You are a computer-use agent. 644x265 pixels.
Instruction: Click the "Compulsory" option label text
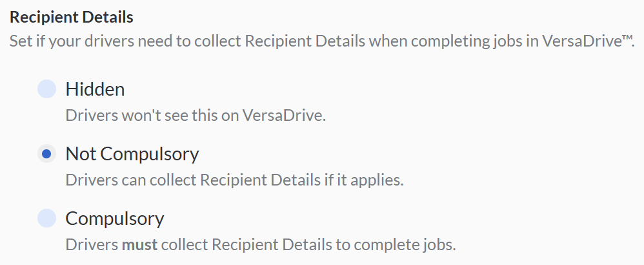pos(115,218)
